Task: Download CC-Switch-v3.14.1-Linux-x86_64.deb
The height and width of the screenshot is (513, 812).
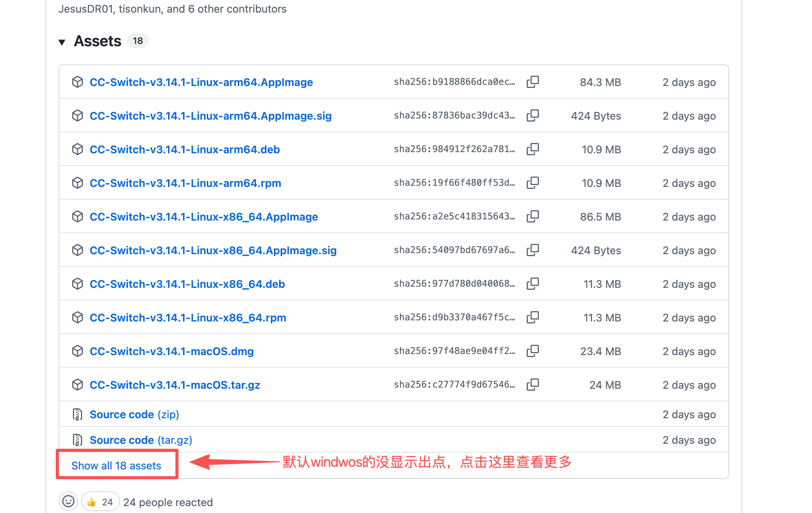Action: [x=187, y=284]
